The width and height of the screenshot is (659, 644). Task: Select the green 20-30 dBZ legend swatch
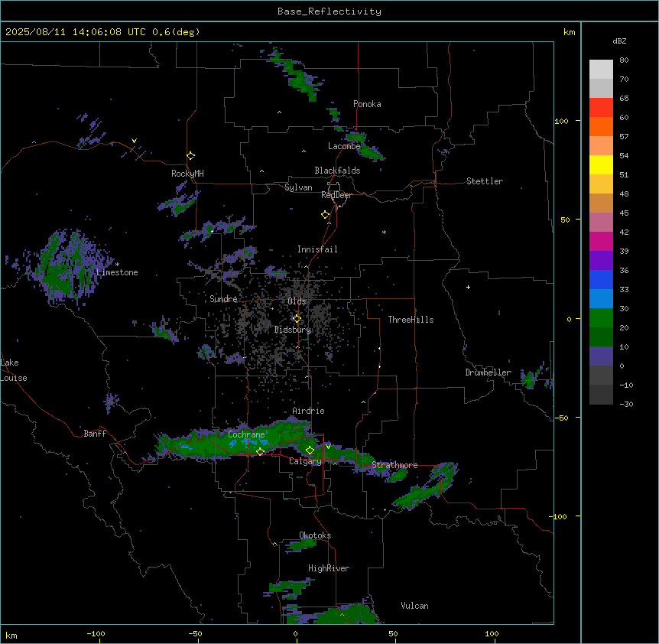coord(601,318)
